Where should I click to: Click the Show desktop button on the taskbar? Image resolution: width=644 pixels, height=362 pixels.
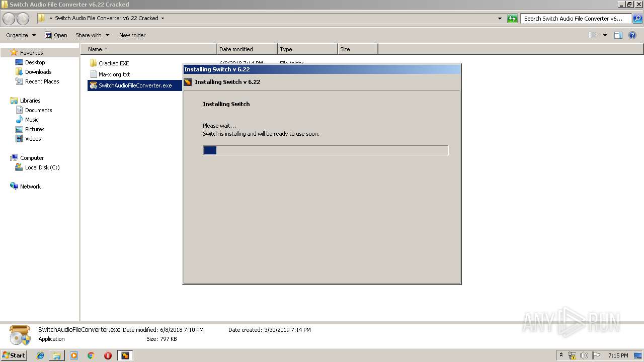[x=638, y=355]
